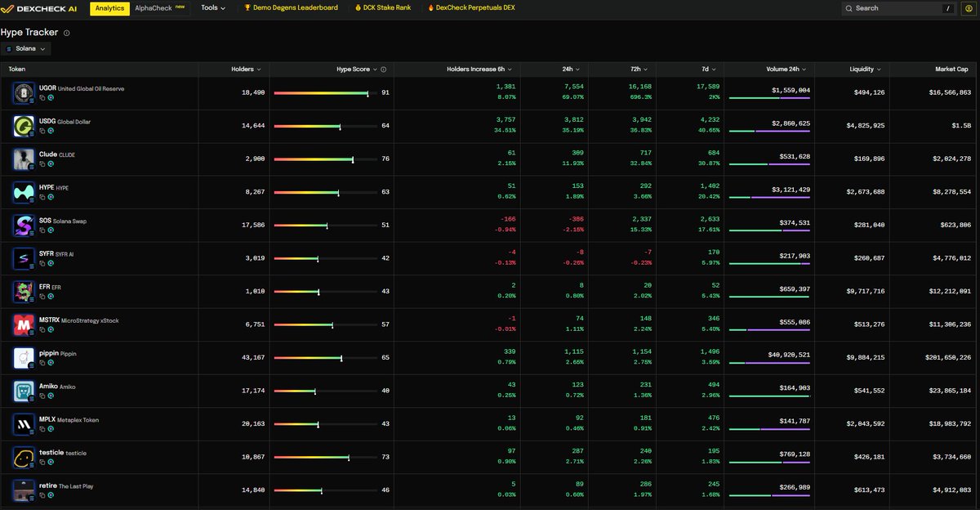
Task: Copy the UGOR token address
Action: coord(42,96)
